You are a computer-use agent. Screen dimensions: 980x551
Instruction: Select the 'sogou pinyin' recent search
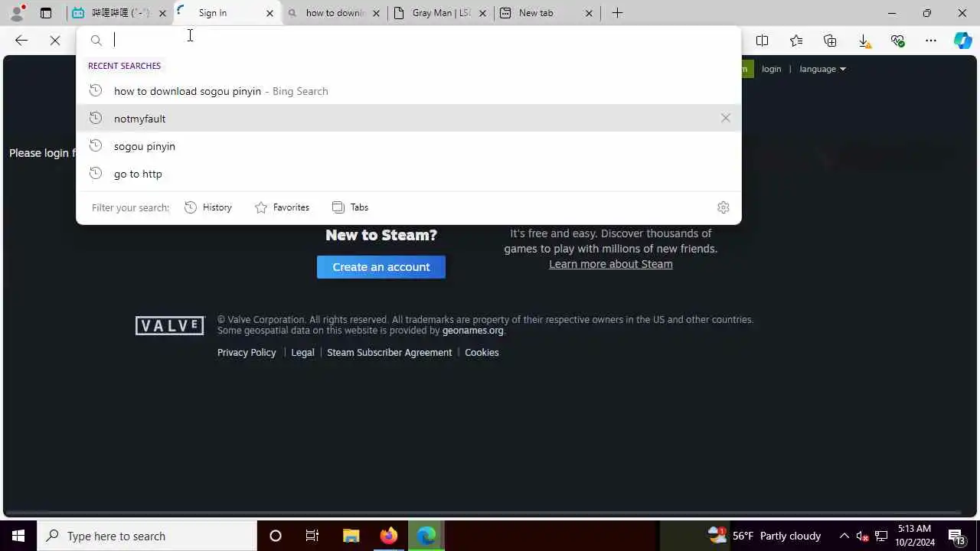409,146
